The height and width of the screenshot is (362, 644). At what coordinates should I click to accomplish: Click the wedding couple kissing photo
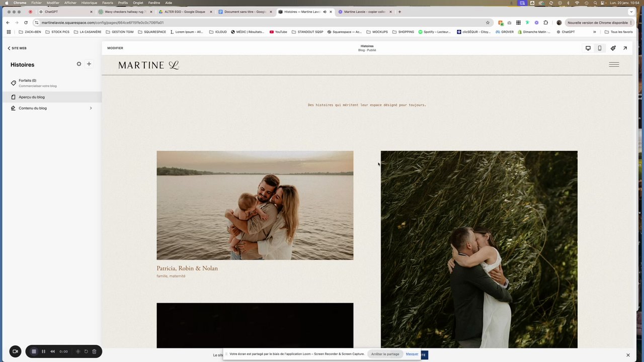[x=479, y=249]
